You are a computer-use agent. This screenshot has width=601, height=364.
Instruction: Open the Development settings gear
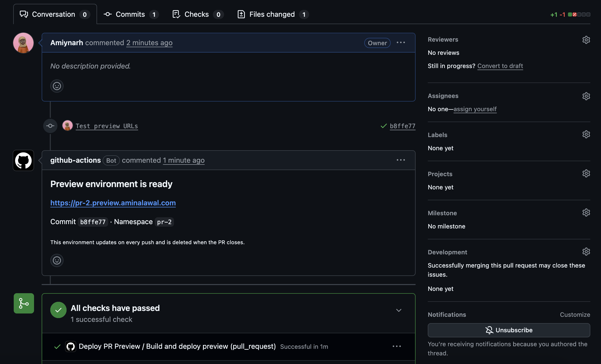(x=586, y=252)
